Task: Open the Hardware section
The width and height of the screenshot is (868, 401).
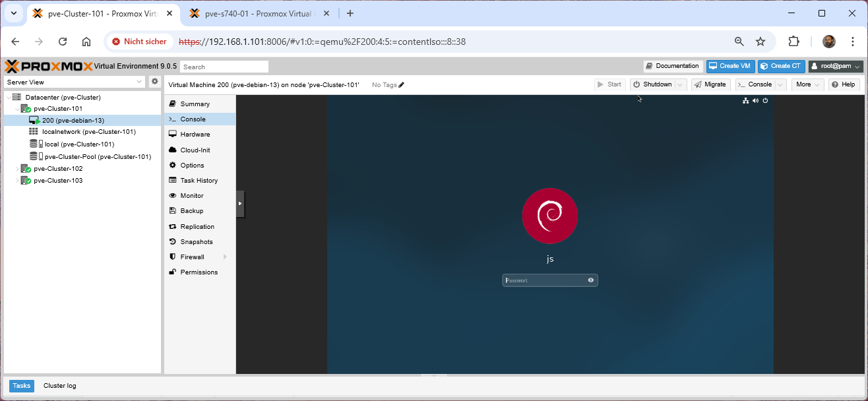Action: [x=195, y=135]
